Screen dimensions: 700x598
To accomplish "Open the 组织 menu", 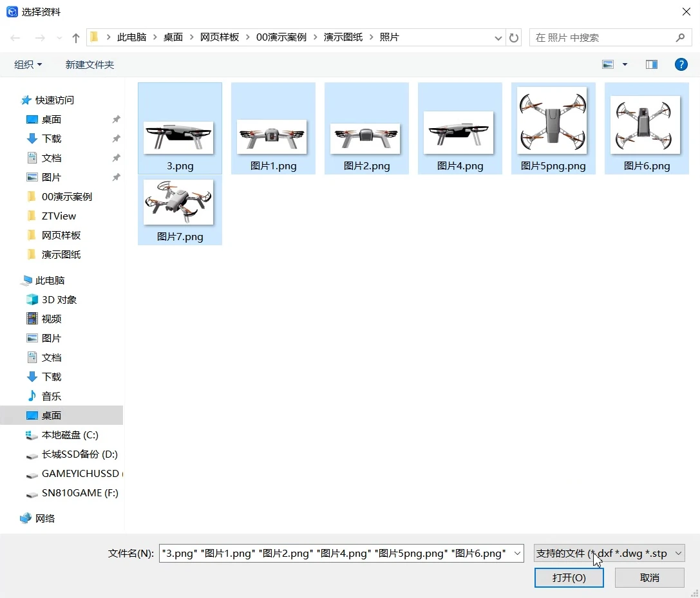I will click(28, 65).
